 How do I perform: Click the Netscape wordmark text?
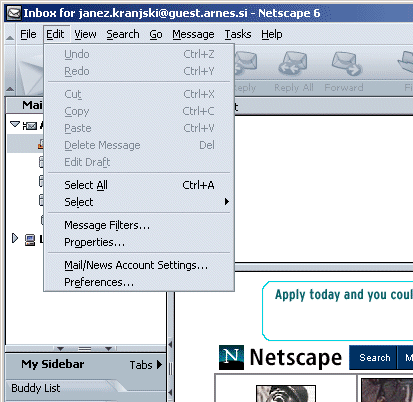pos(296,357)
